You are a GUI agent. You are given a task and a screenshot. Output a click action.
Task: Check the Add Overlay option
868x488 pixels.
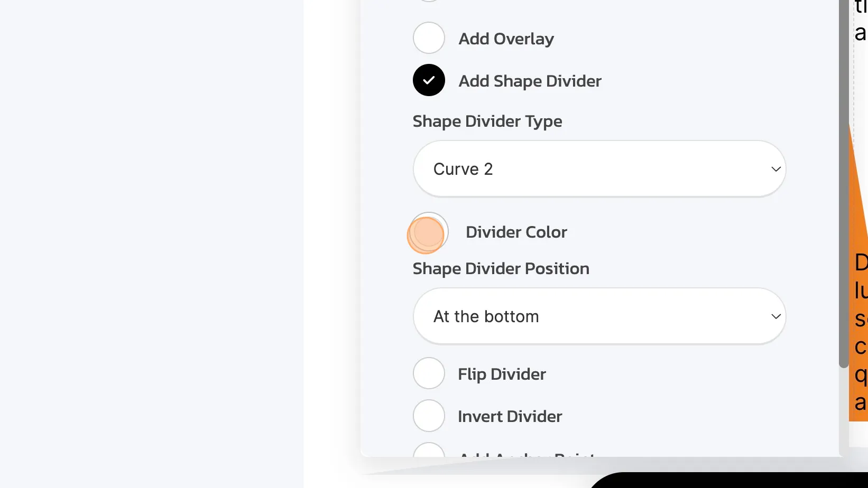coord(429,37)
